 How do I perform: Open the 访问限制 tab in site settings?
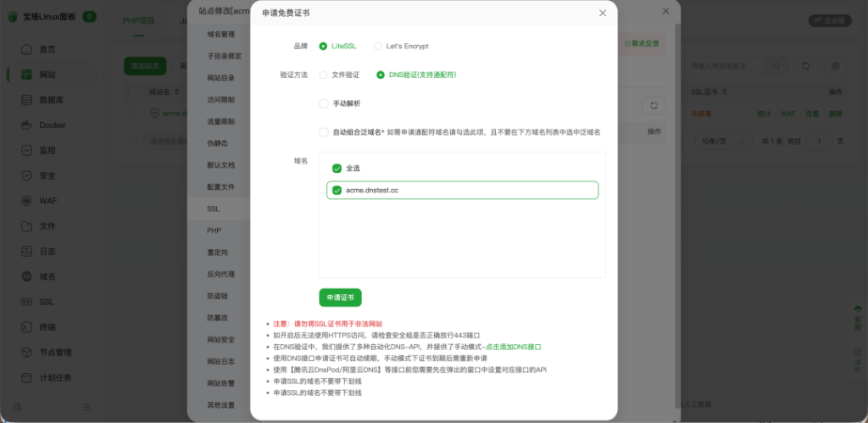point(221,100)
